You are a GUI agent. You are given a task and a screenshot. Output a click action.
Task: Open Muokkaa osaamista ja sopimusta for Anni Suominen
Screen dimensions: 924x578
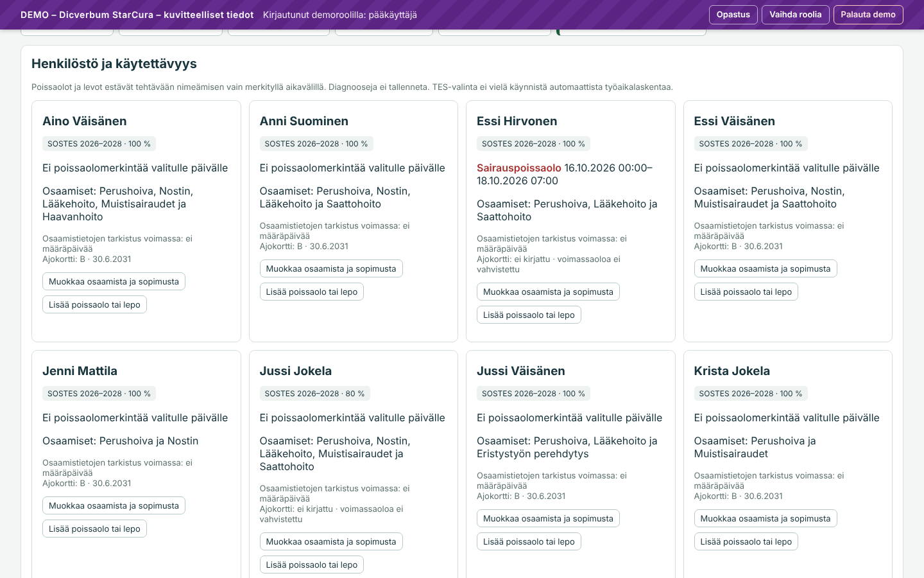coord(331,268)
